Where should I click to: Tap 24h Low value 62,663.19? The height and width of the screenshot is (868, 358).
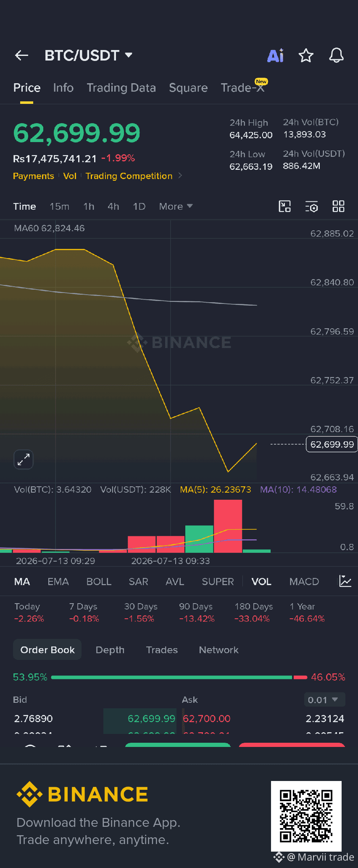(251, 167)
